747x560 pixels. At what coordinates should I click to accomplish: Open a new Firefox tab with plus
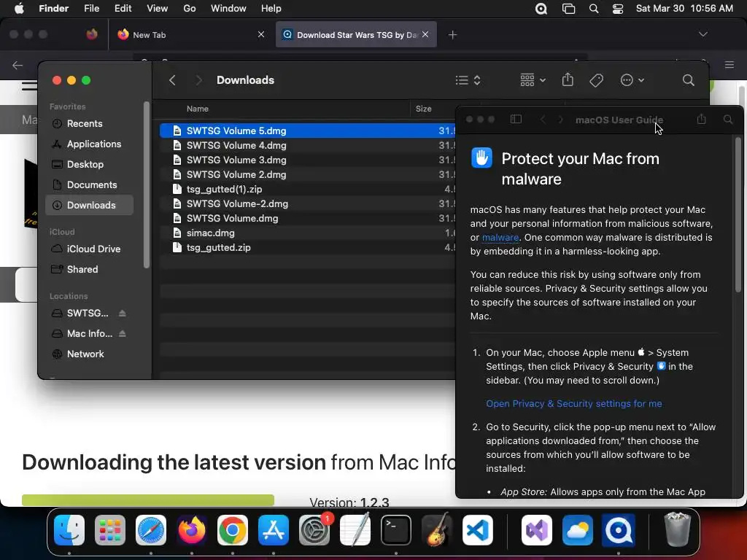tap(452, 35)
